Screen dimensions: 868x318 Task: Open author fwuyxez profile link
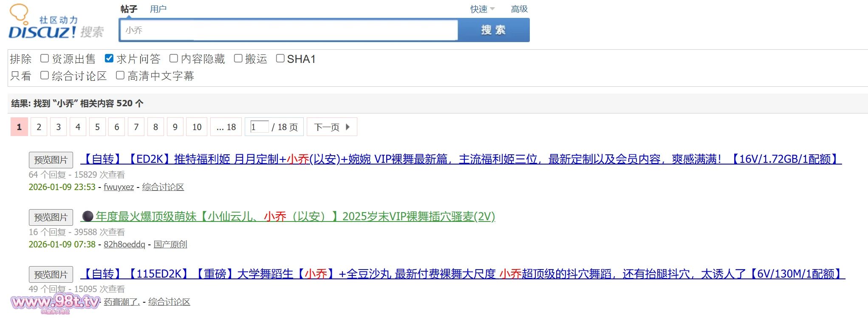[x=119, y=187]
